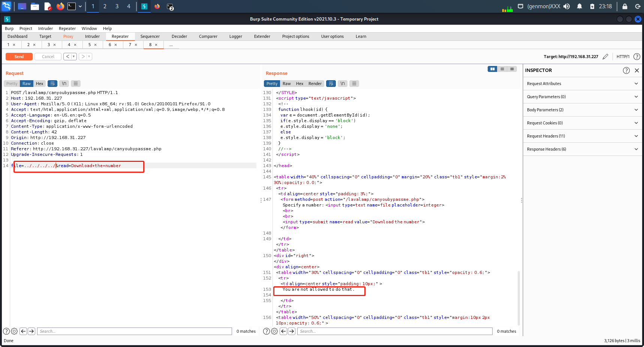644x347 pixels.
Task: Switch response view to Pretty
Action: pos(272,84)
